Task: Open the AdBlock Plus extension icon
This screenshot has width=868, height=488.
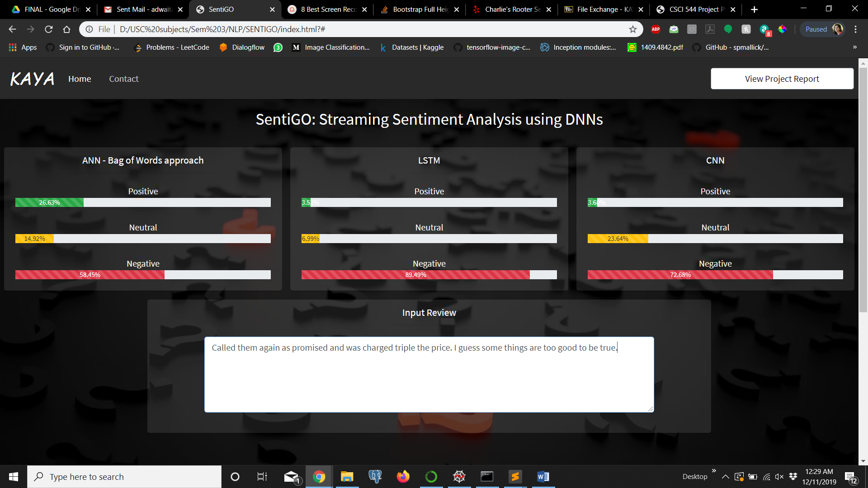Action: click(656, 29)
